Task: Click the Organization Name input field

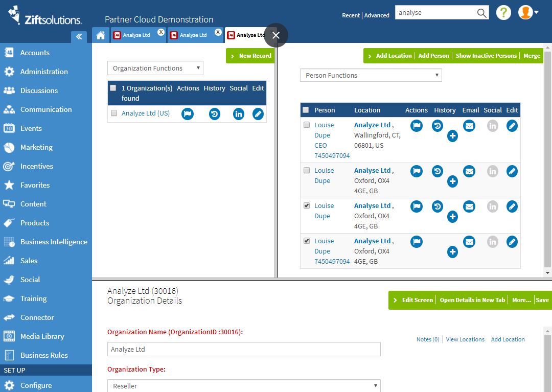Action: click(x=244, y=349)
